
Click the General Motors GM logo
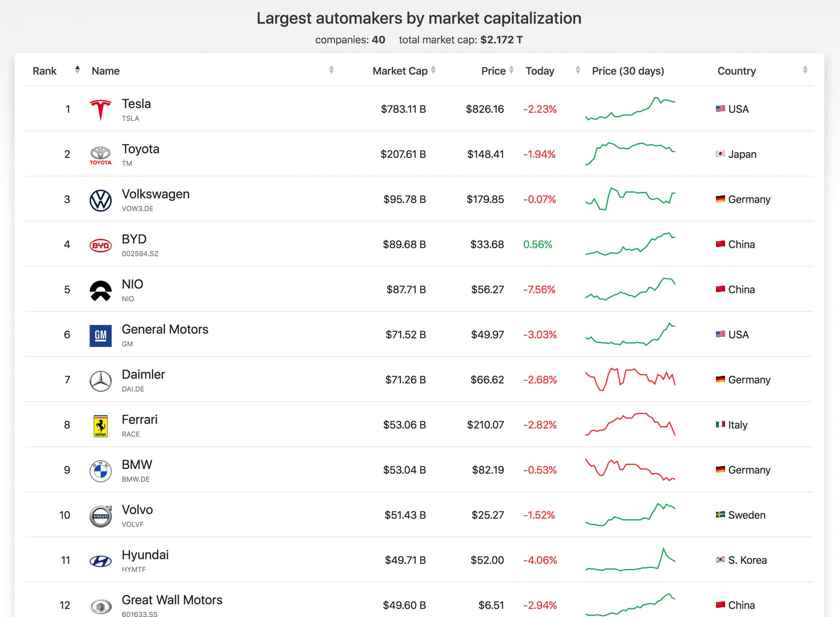100,336
